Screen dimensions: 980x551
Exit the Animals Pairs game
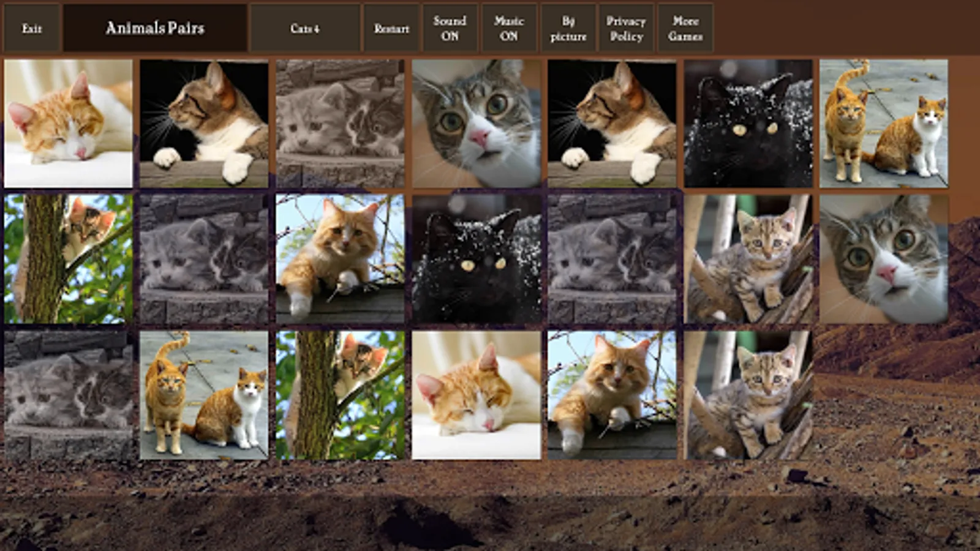[x=32, y=28]
